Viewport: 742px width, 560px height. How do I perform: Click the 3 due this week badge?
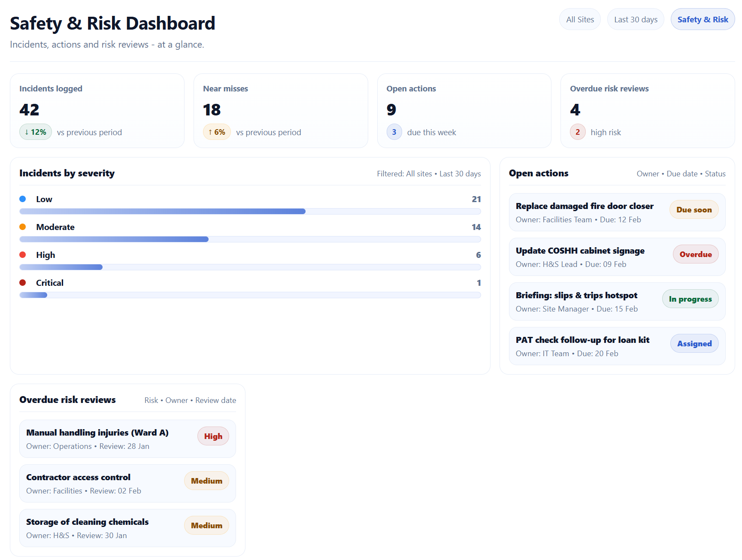click(x=394, y=132)
